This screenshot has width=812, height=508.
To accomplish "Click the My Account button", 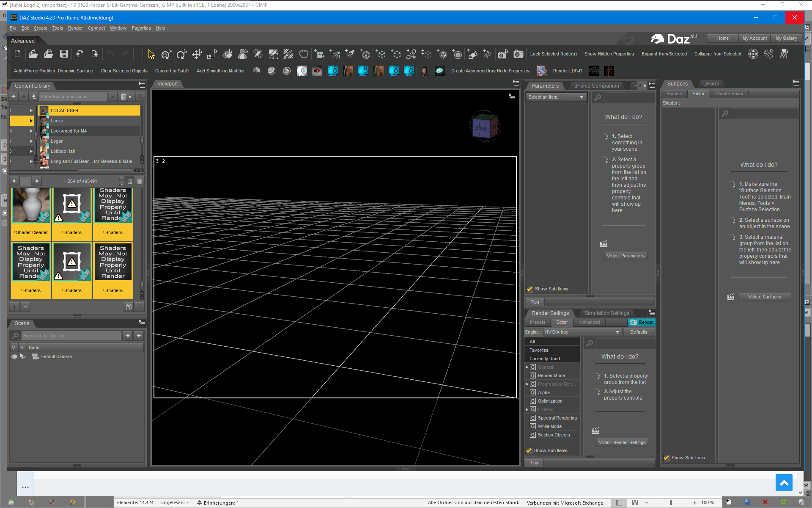I will tap(754, 38).
